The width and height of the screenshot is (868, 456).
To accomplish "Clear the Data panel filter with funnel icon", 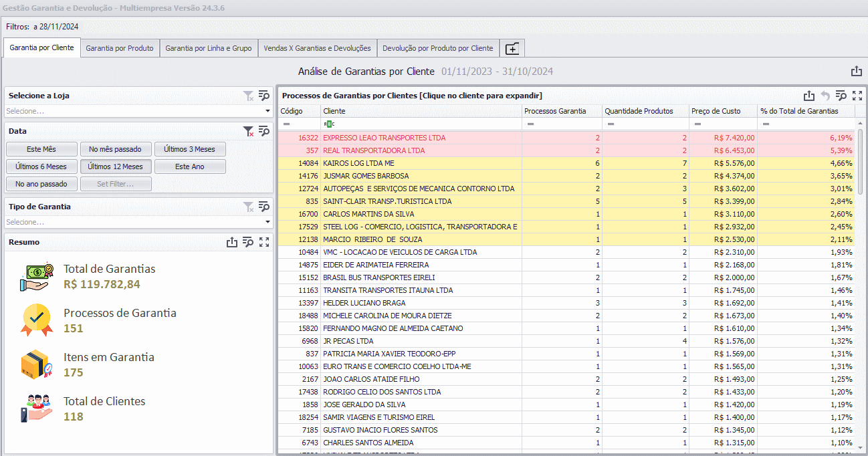I will (248, 131).
